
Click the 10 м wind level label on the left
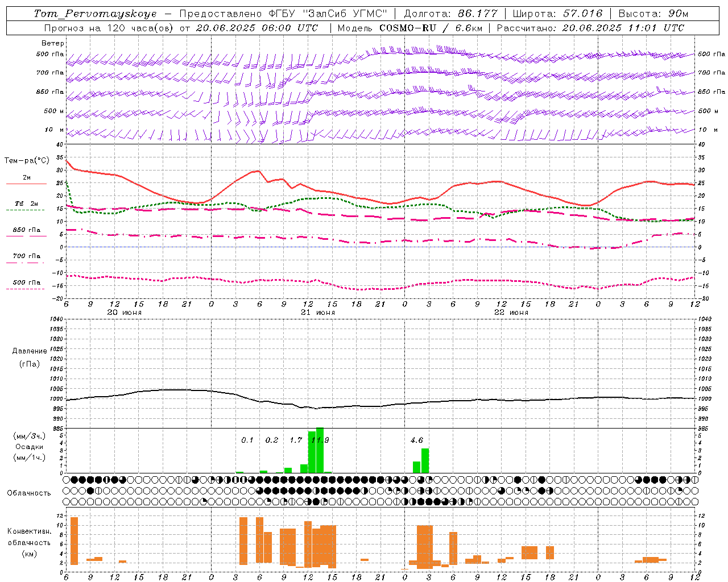coord(55,130)
